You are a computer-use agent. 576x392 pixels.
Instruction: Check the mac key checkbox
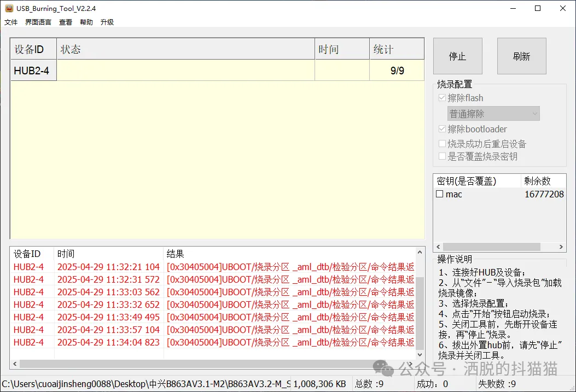[440, 194]
